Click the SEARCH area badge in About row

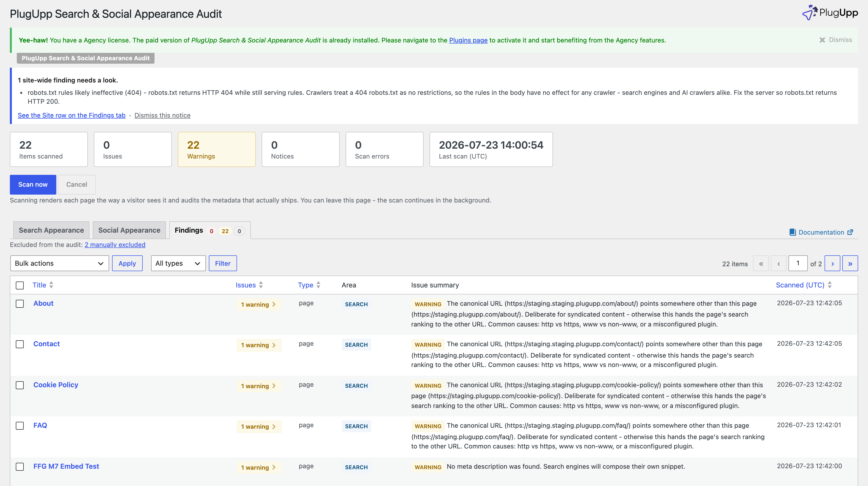(x=356, y=304)
